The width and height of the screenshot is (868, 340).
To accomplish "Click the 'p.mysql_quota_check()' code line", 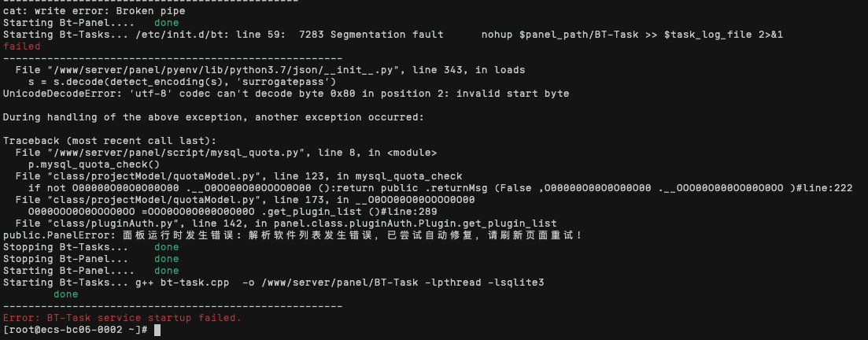I will point(94,165).
